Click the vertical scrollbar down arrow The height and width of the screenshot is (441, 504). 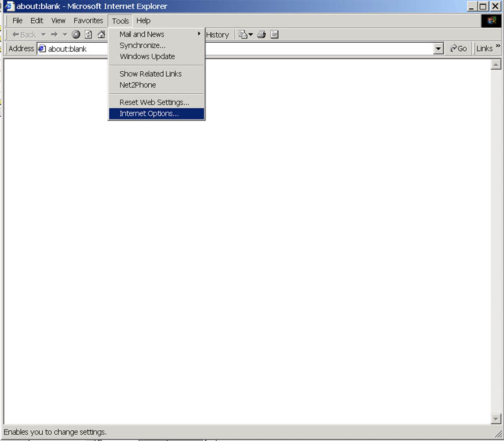pos(496,418)
